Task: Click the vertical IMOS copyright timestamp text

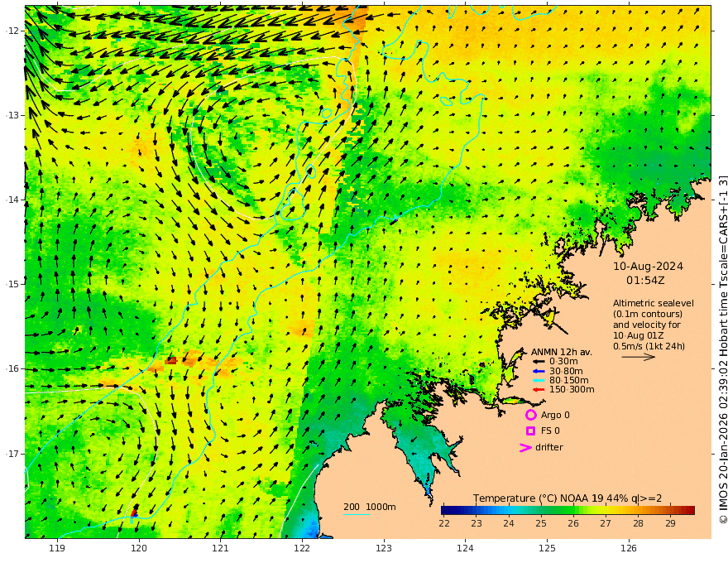Action: (723, 349)
